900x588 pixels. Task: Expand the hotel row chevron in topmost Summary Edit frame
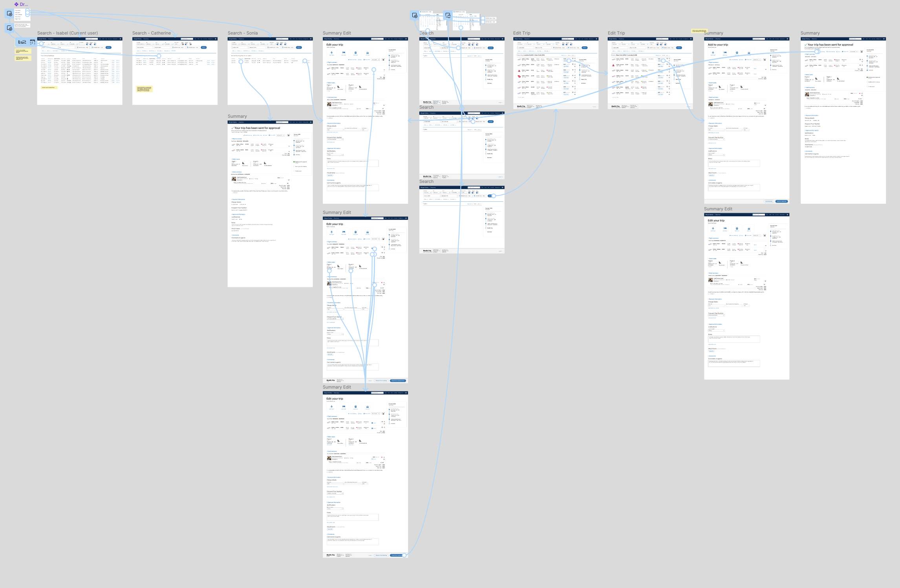384,105
